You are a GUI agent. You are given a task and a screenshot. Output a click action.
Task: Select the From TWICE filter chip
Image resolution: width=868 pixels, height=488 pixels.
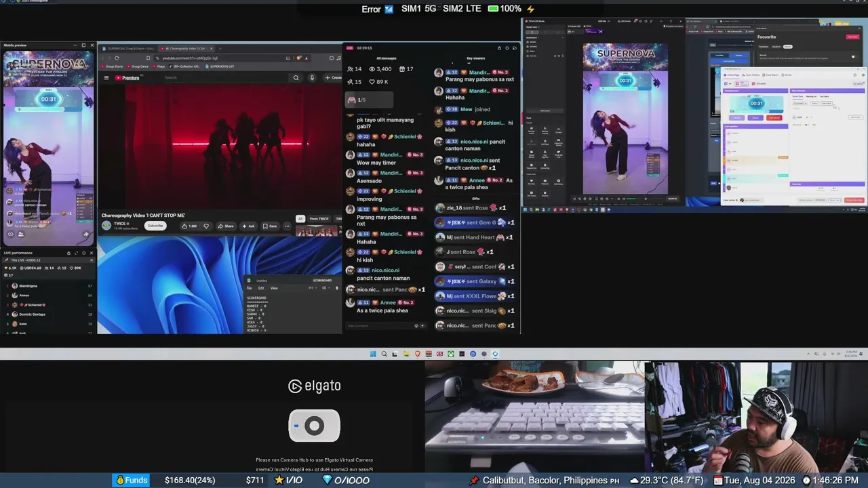coord(319,219)
